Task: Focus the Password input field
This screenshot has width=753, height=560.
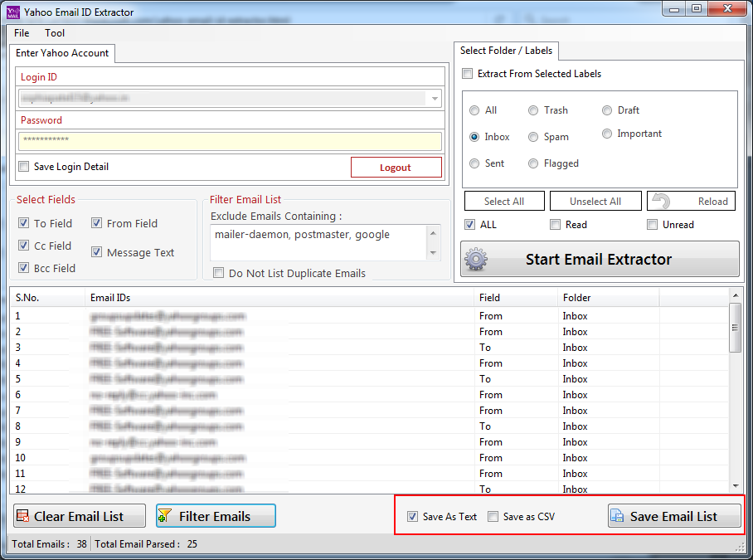Action: 230,141
